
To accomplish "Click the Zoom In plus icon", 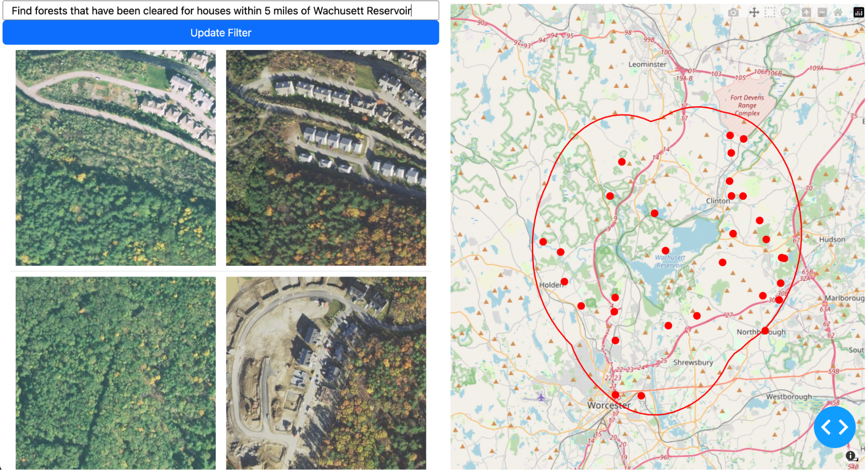I will pyautogui.click(x=806, y=13).
